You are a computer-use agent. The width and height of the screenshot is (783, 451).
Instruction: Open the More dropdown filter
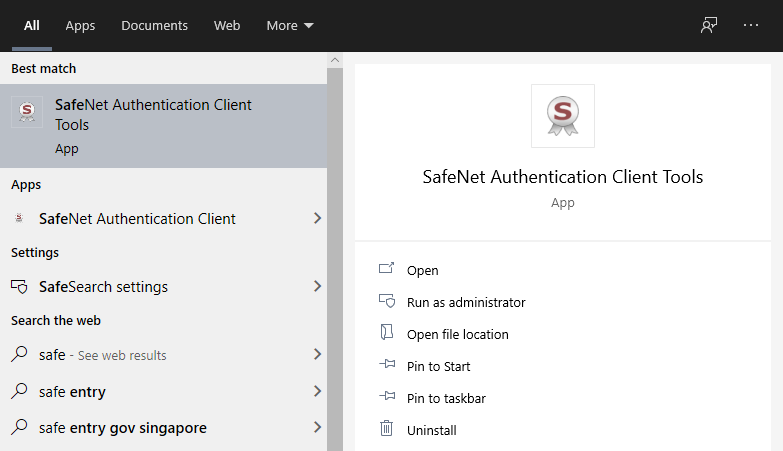pyautogui.click(x=290, y=25)
